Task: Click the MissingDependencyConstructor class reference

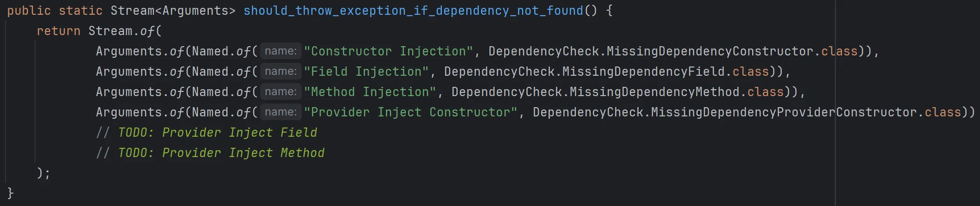Action: (x=710, y=51)
